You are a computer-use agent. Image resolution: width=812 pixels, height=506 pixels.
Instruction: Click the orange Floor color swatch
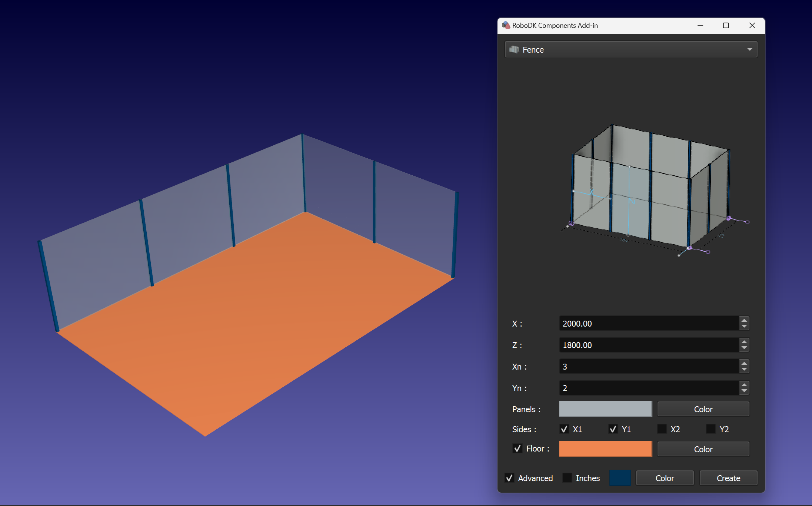[605, 449]
